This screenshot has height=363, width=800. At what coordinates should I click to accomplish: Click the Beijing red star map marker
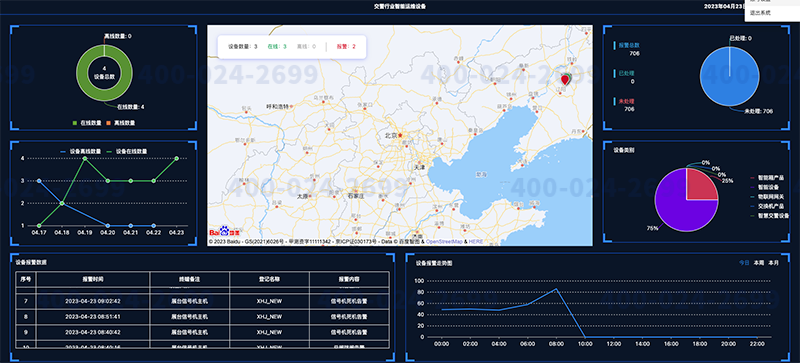click(401, 135)
